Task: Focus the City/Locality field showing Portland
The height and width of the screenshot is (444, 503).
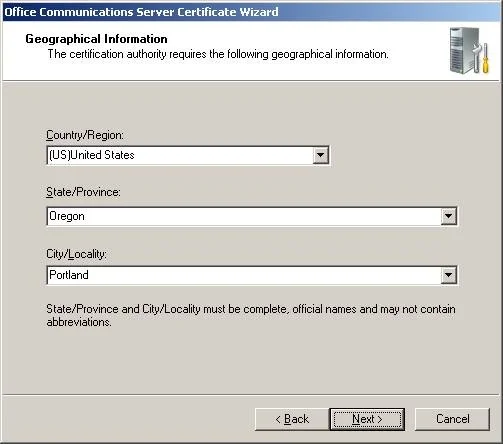Action: pyautogui.click(x=252, y=275)
